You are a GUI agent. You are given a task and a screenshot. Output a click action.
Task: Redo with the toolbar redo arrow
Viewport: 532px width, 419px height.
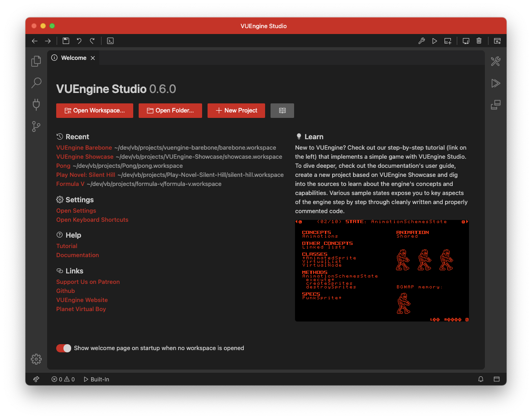92,41
